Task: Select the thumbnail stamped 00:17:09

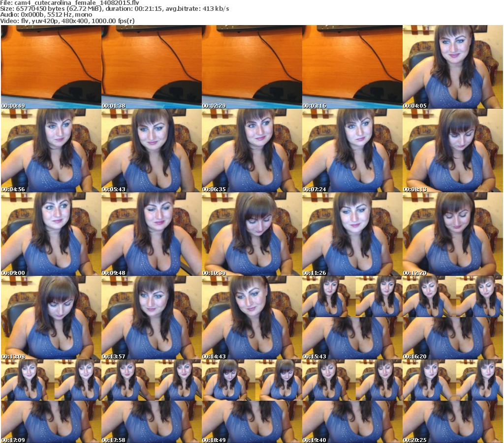Action: (x=51, y=401)
